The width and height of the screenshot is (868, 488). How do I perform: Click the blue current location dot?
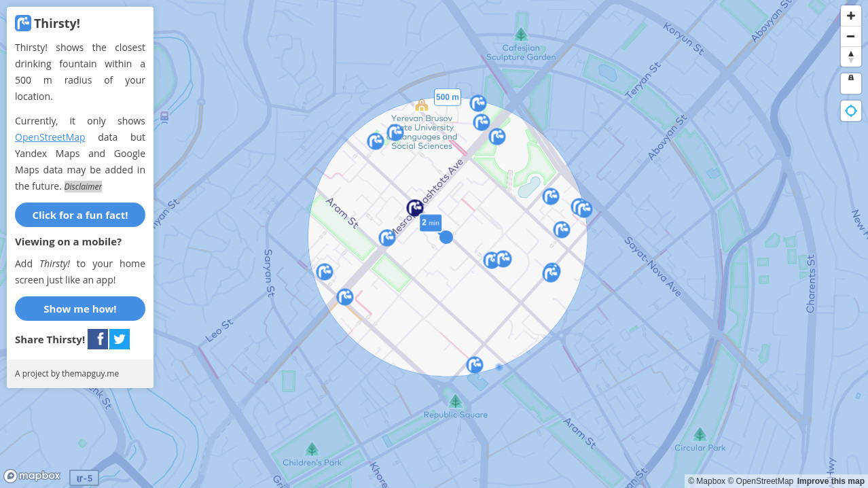pos(446,237)
